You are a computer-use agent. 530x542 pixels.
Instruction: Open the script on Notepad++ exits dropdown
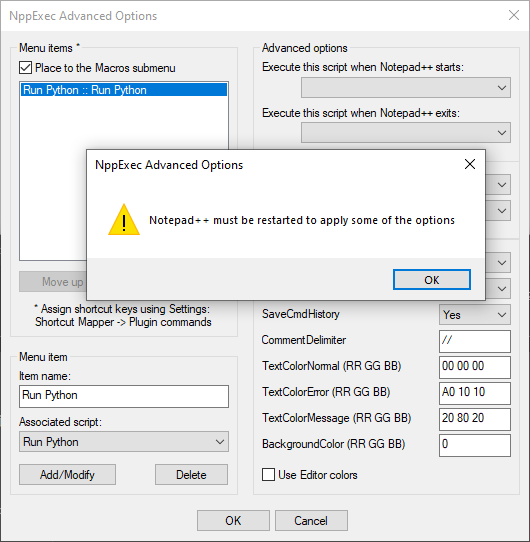click(x=406, y=132)
